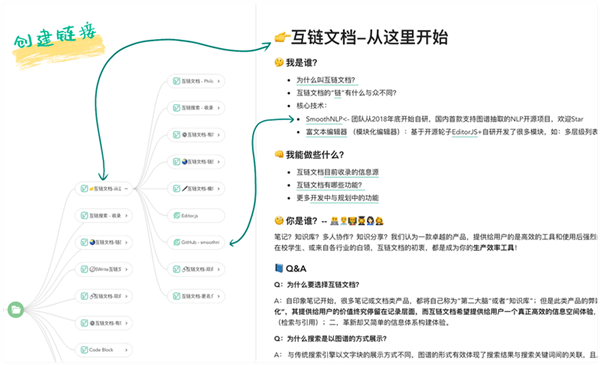Click document icon of Write互链 node
Image resolution: width=600 pixels, height=365 pixels.
tap(84, 269)
